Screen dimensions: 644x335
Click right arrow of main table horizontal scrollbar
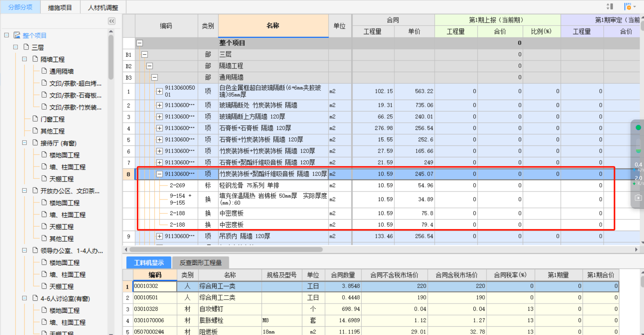click(x=636, y=249)
